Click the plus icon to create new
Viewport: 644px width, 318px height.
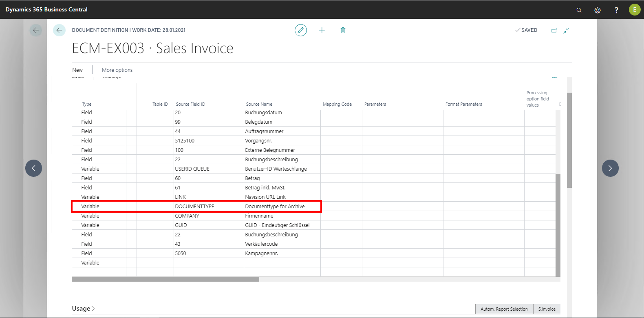click(322, 30)
